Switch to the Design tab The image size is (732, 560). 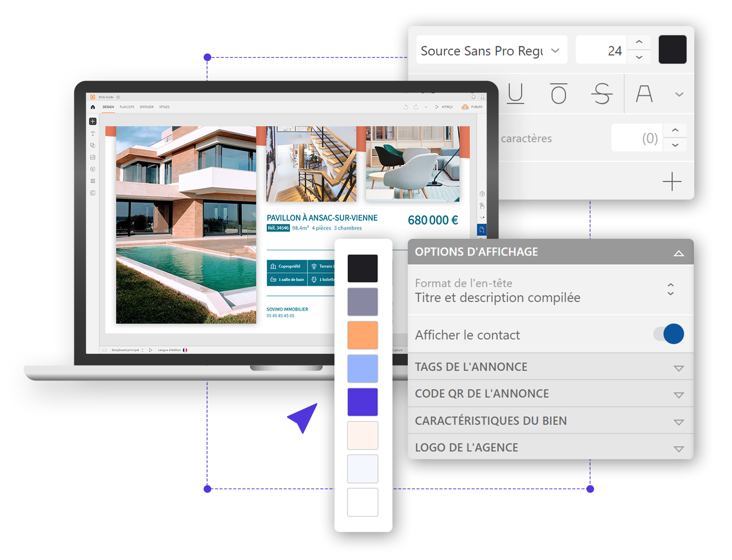click(108, 107)
